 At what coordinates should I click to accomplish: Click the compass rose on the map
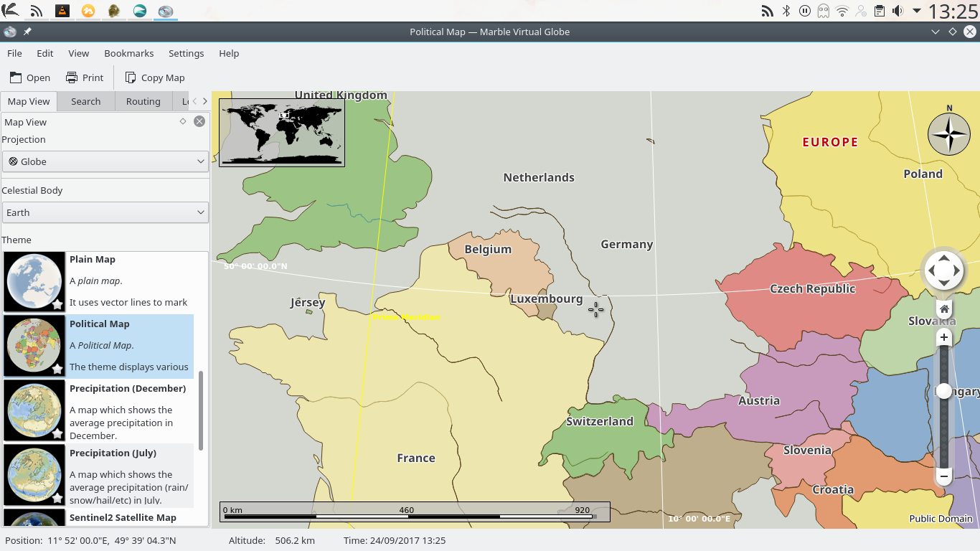tap(949, 134)
